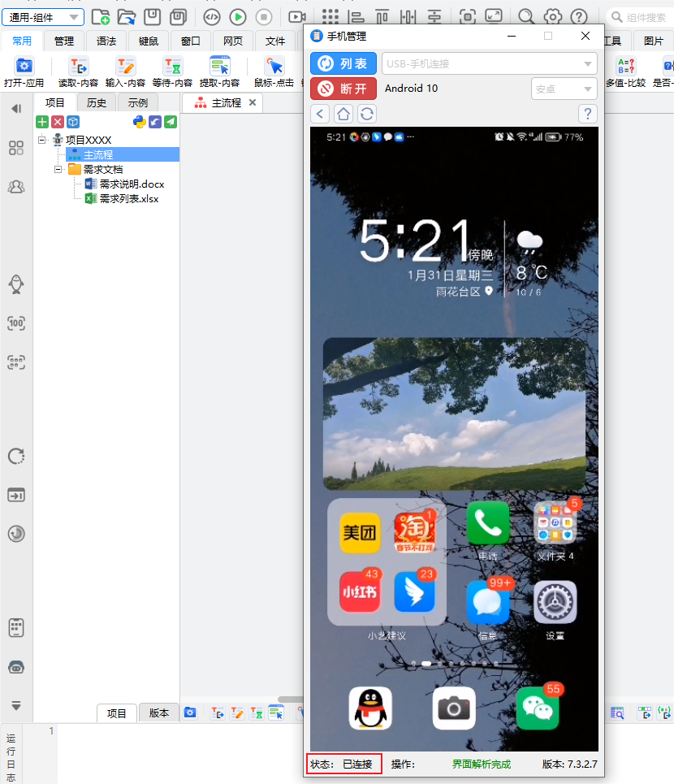
Task: Click the phone refresh screen icon
Action: pyautogui.click(x=367, y=114)
